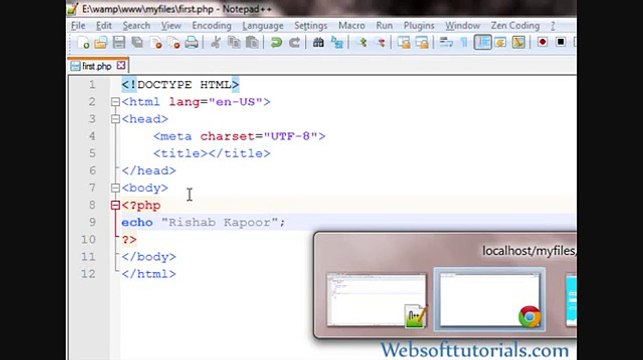Click the toolbar icon left of Record
The height and width of the screenshot is (360, 643).
pyautogui.click(x=518, y=42)
